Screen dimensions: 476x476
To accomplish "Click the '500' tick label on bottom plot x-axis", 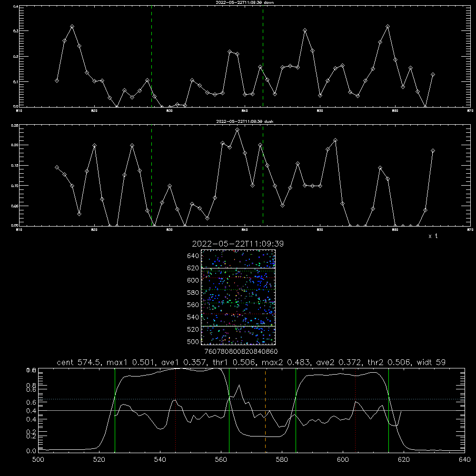I will point(38,460).
